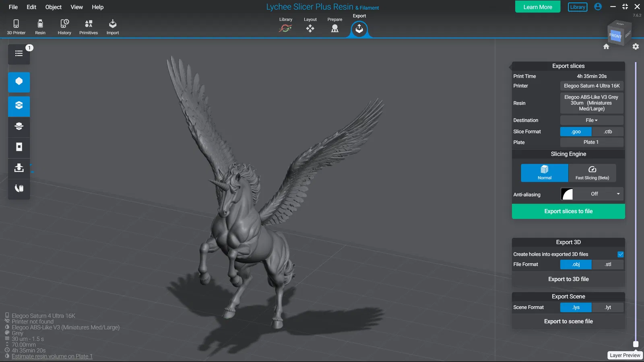Change printer Elegoo Saturn 4 Ultra 16K
644x362 pixels.
(592, 86)
